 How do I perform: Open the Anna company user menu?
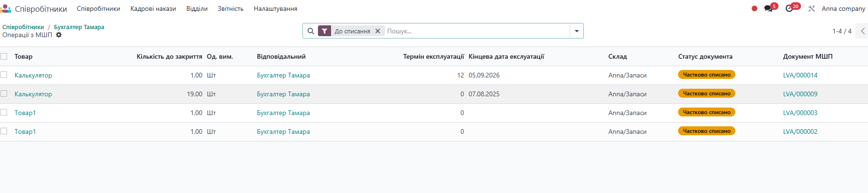[x=843, y=8]
